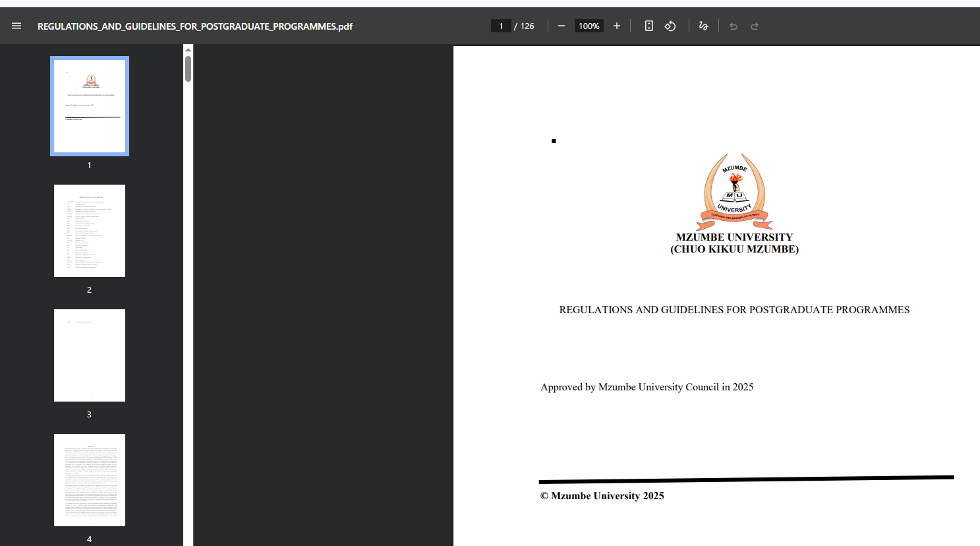
Task: Zoom out the document
Action: point(561,26)
